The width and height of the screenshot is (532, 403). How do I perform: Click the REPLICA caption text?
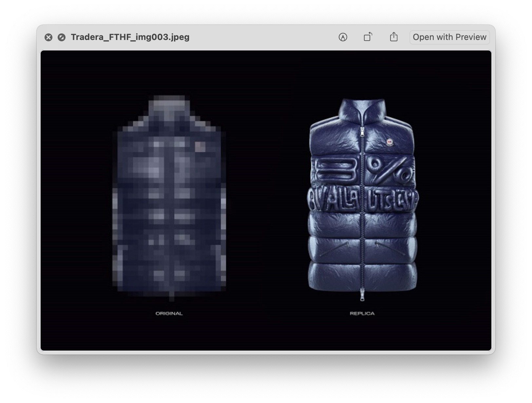(x=362, y=314)
